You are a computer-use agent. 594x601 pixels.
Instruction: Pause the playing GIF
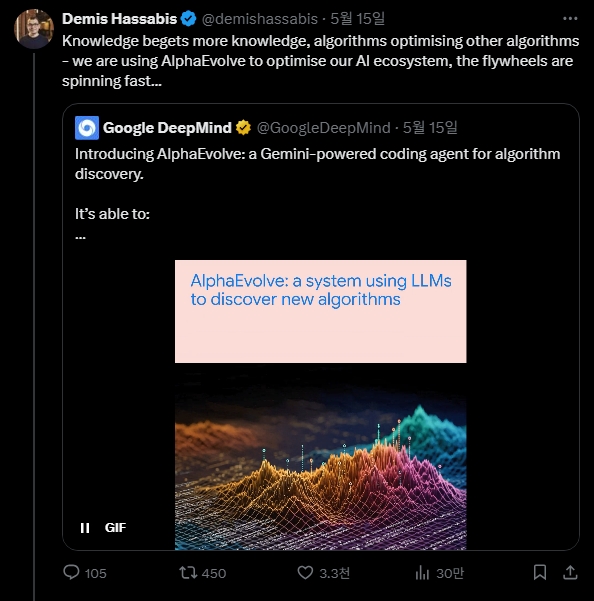point(85,528)
